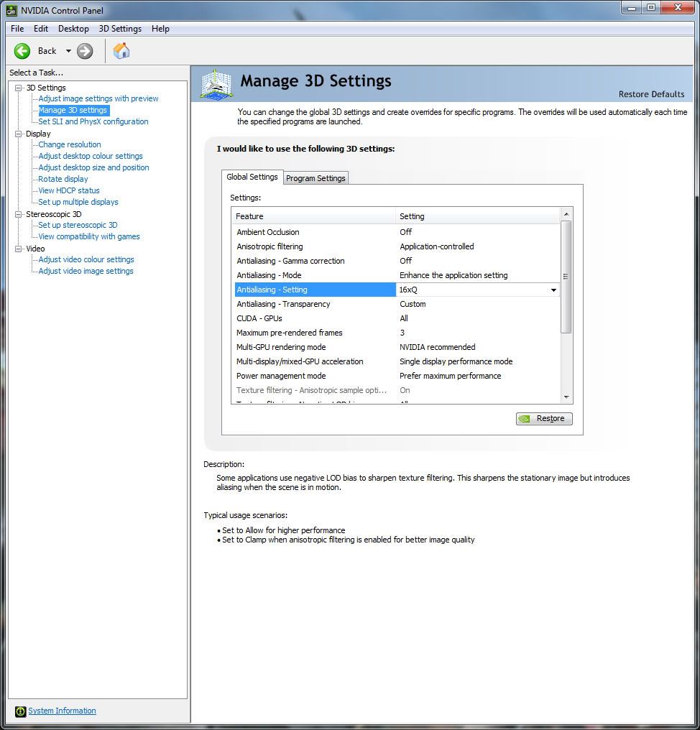Select the Anisotropic filtering row
Image resolution: width=700 pixels, height=730 pixels.
(397, 246)
